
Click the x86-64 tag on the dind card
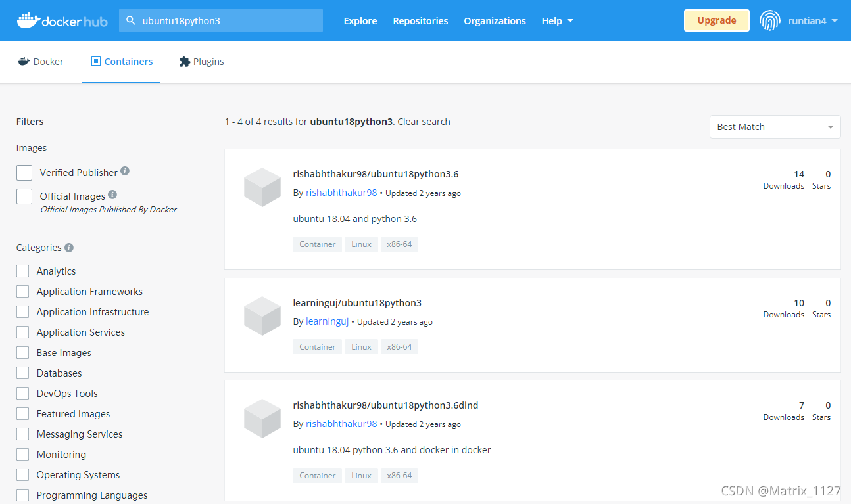399,475
